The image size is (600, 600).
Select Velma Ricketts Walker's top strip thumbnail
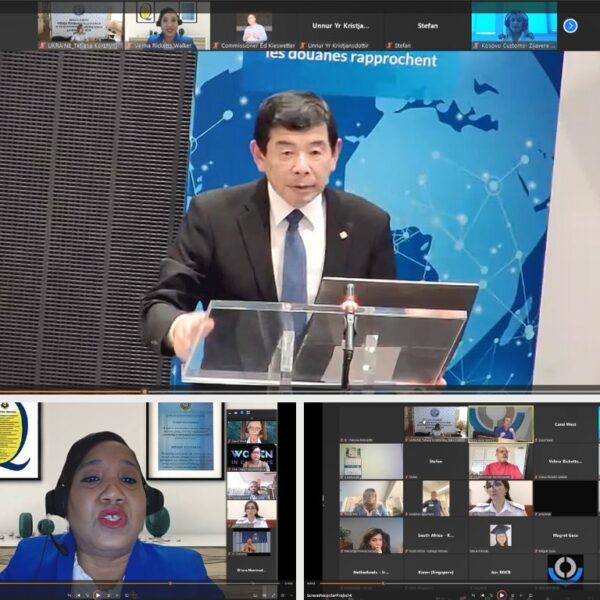click(x=168, y=26)
